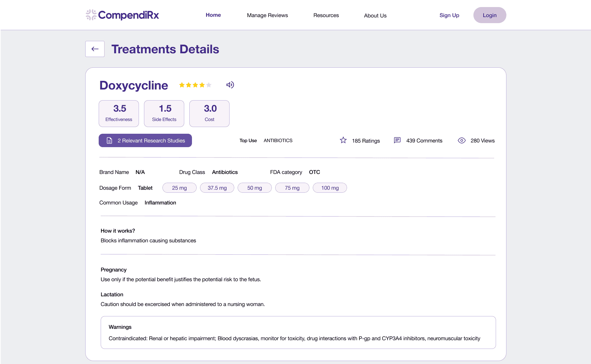Click the CompendiRx logo

click(122, 15)
